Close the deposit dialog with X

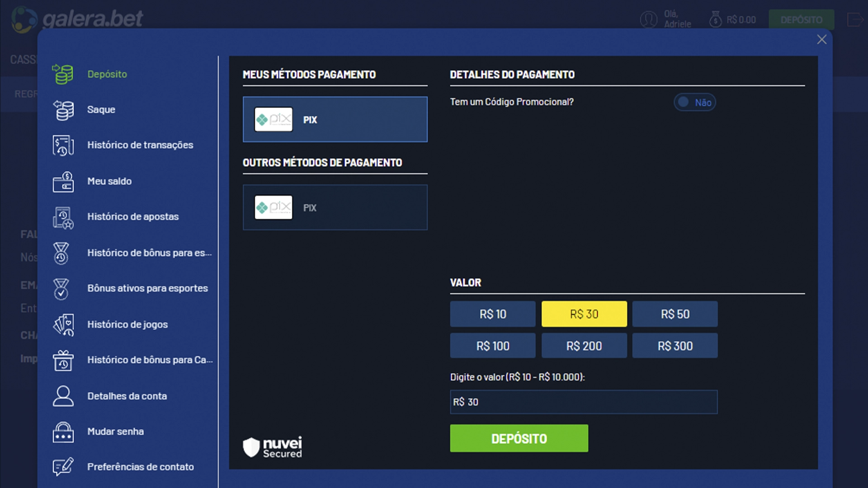821,40
